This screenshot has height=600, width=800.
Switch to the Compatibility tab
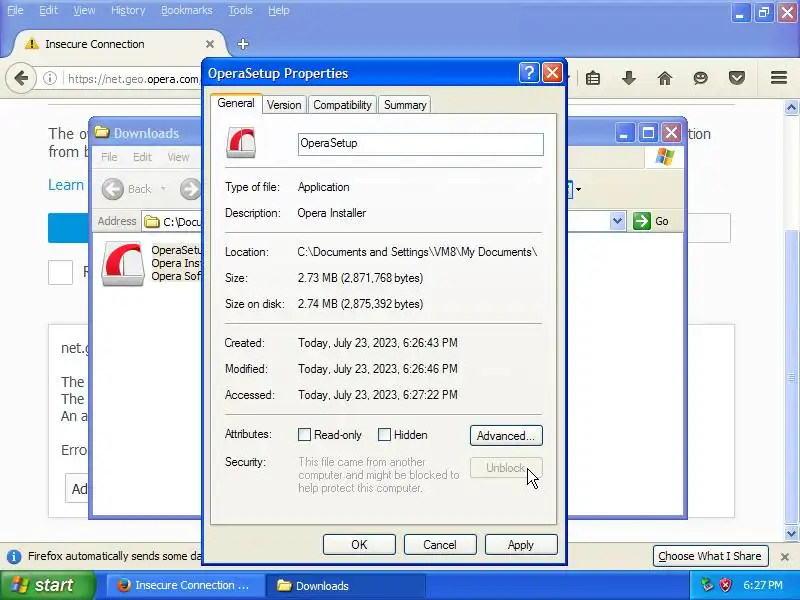click(342, 105)
